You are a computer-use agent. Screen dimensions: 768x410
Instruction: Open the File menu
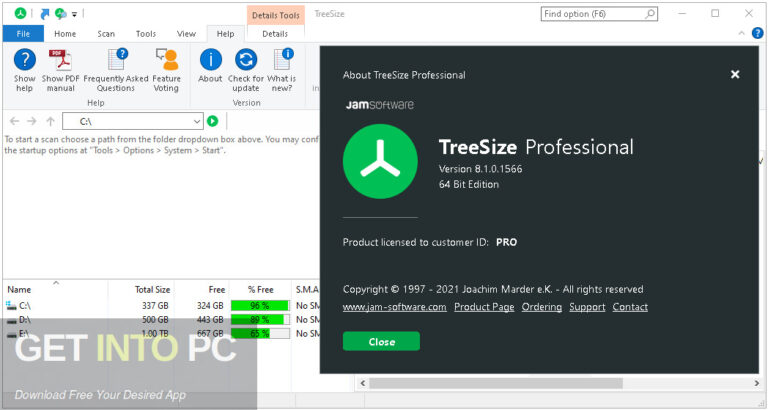[23, 34]
